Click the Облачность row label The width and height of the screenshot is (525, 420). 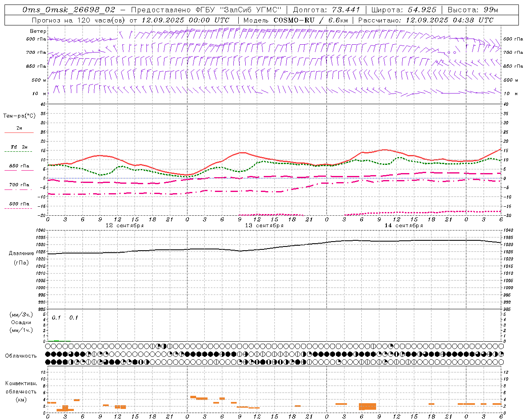coord(21,356)
